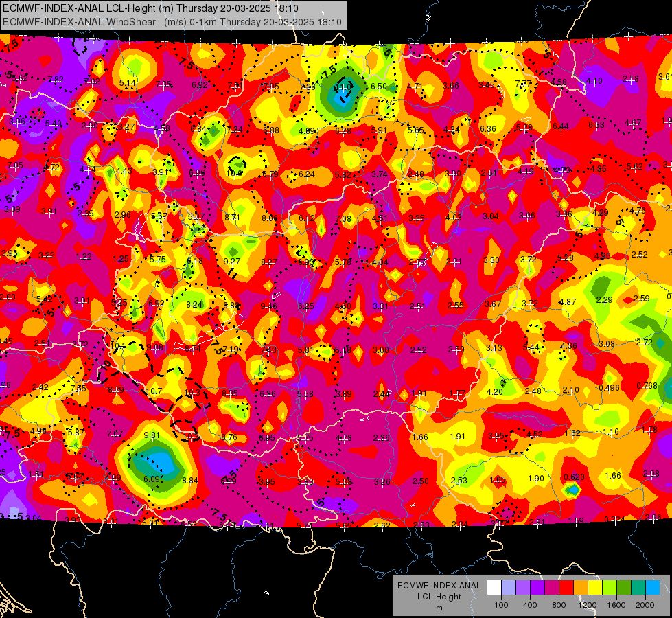Image resolution: width=672 pixels, height=618 pixels.
Task: Select the orange legend swatch
Action: click(581, 588)
